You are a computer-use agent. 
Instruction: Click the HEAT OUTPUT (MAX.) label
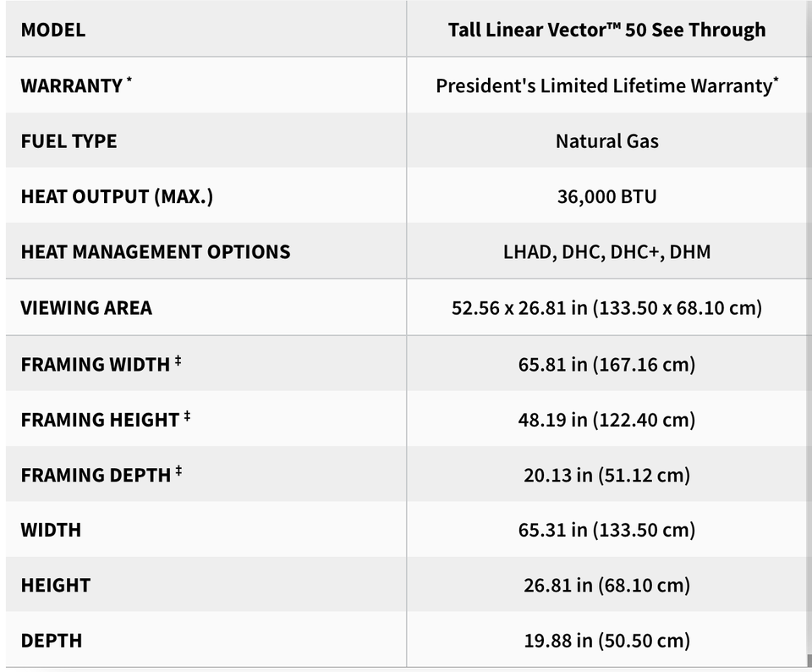pyautogui.click(x=117, y=196)
